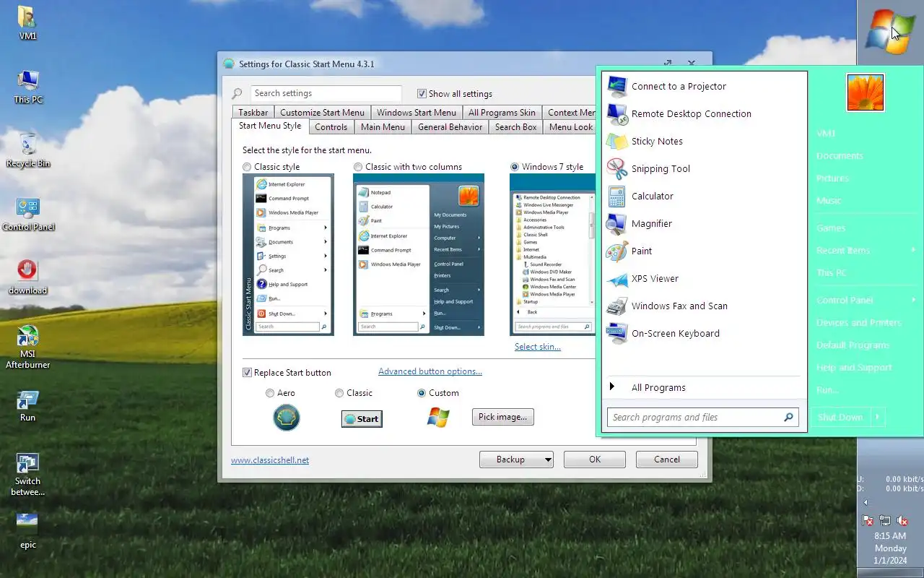Click Classic with two columns preview thumbnail
This screenshot has width=924, height=578.
419,254
